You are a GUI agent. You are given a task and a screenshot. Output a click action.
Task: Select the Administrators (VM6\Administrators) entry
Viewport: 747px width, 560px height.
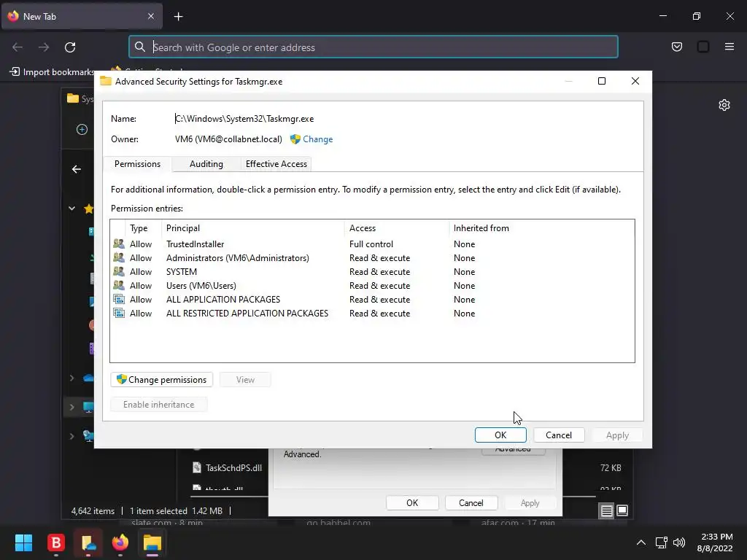[x=371, y=257]
